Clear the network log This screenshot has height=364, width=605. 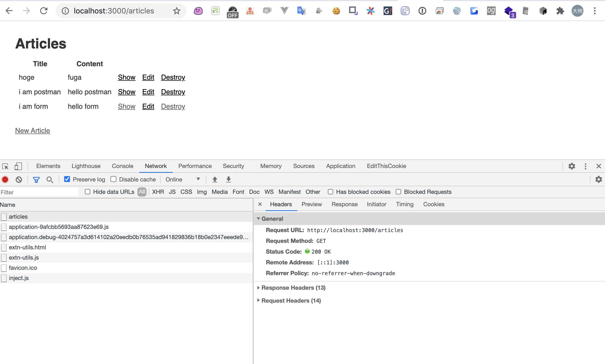pyautogui.click(x=19, y=180)
